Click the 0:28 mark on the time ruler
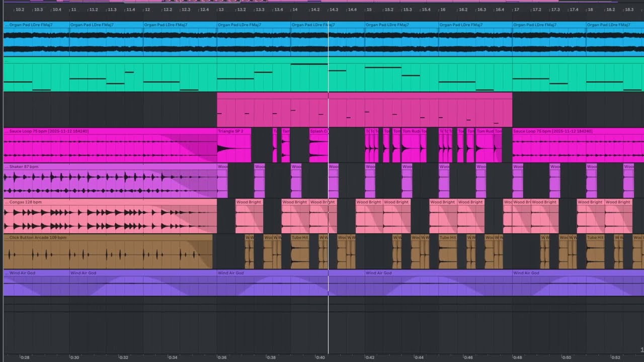This screenshot has width=644, height=362. coord(24,357)
